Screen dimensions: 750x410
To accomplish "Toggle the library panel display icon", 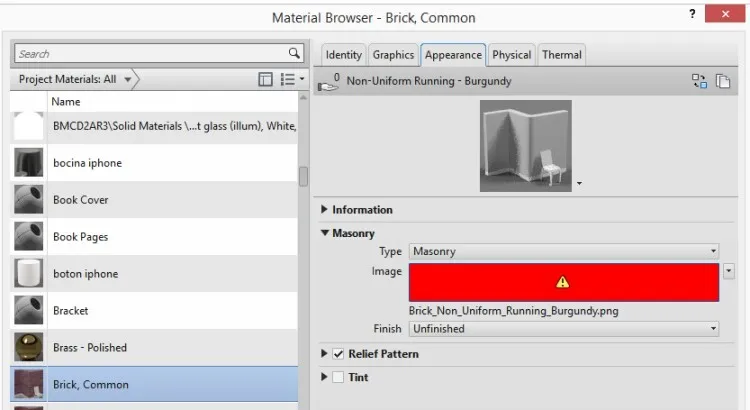I will coord(265,79).
